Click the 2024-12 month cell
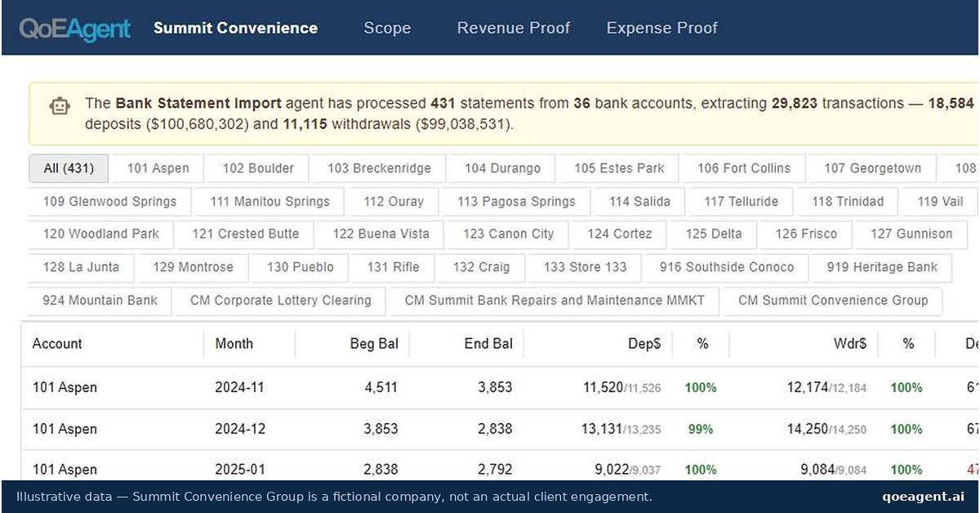 240,429
